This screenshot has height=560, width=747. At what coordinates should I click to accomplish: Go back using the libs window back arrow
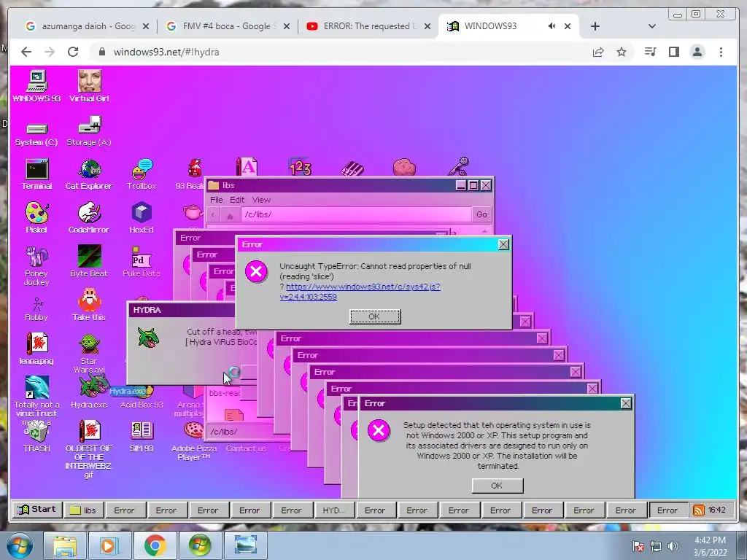213,215
